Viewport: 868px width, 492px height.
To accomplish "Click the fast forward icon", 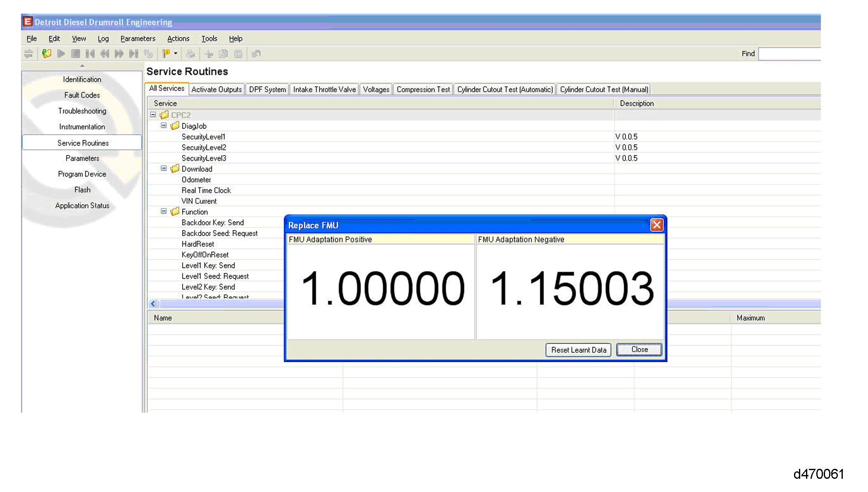I will click(119, 54).
